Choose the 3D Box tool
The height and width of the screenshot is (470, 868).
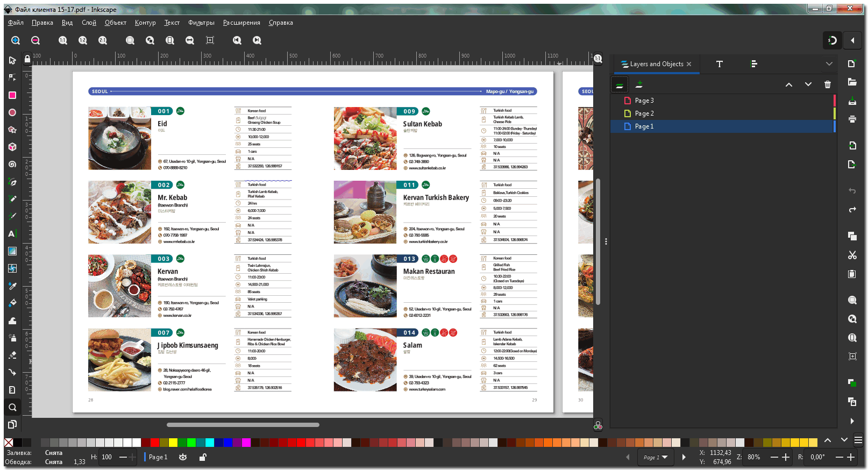(x=12, y=147)
